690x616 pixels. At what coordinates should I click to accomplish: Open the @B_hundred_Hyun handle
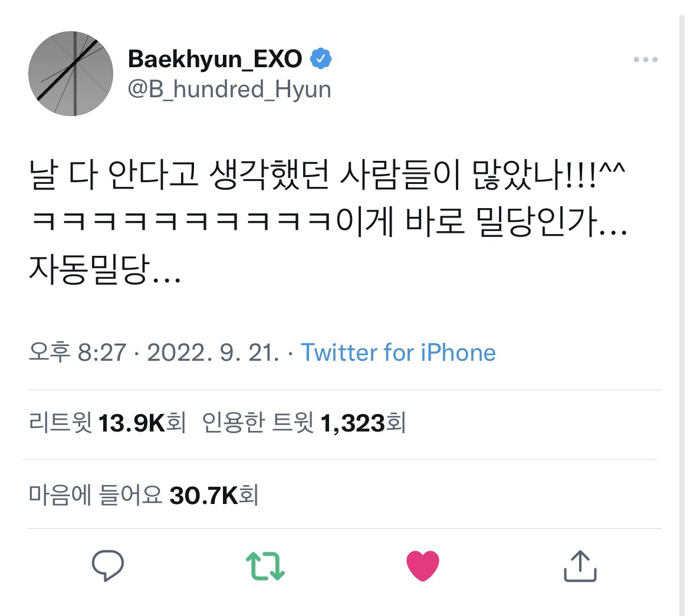point(229,90)
